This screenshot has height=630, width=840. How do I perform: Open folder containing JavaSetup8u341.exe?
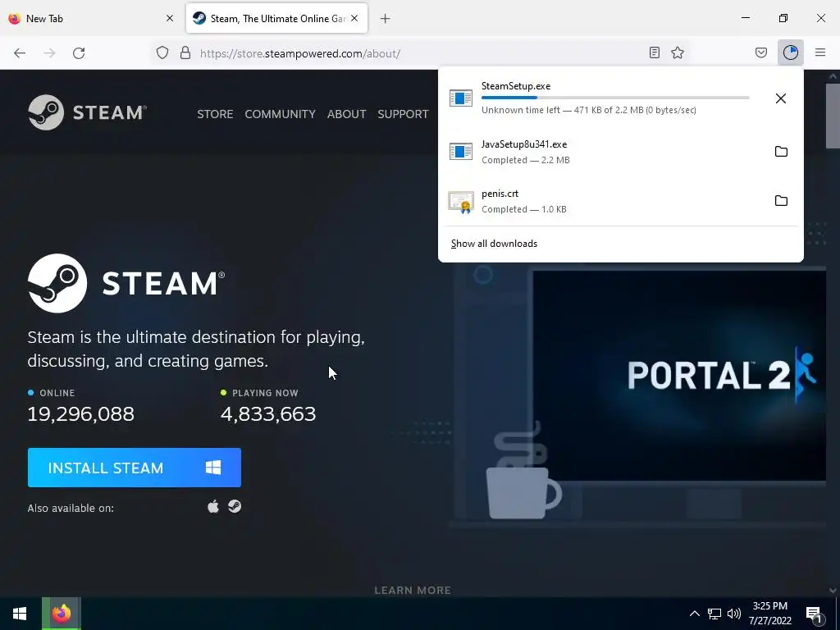point(781,152)
